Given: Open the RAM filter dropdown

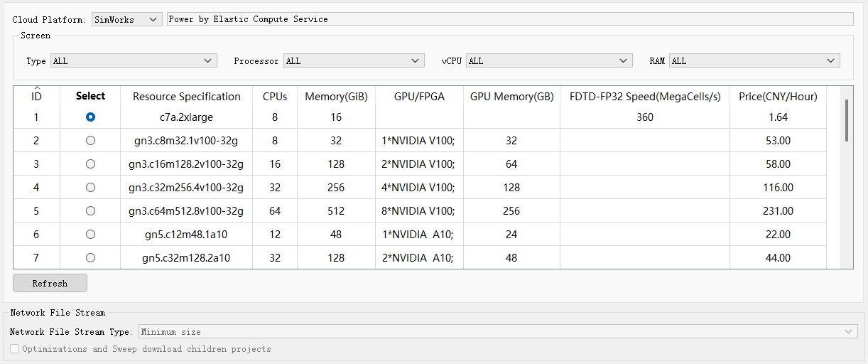Looking at the screenshot, I should click(754, 61).
